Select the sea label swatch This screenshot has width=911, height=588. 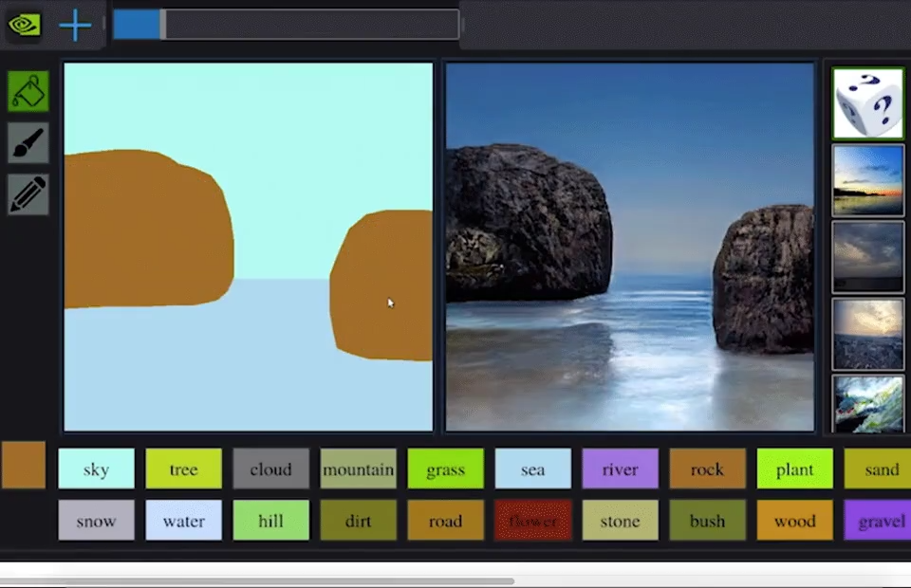point(532,469)
